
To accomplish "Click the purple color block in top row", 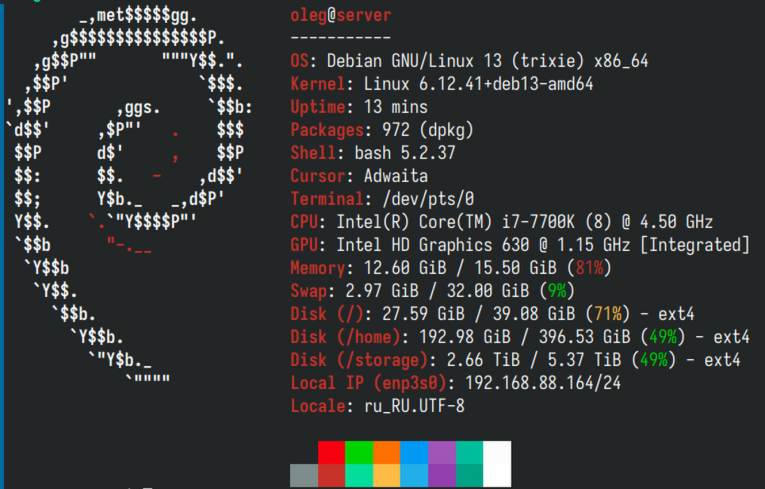I will [442, 452].
